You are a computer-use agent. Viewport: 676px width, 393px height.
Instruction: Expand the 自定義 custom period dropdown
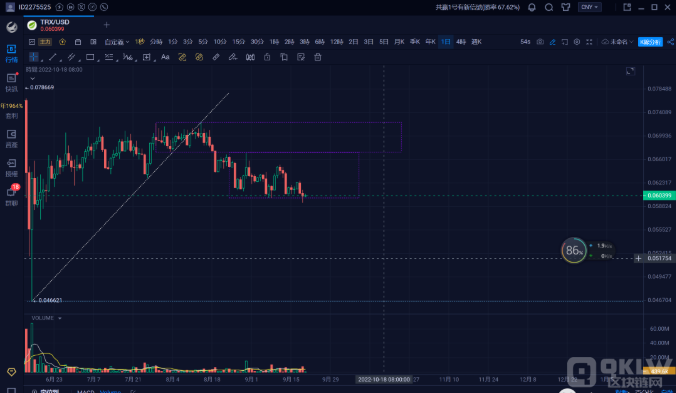pos(117,42)
